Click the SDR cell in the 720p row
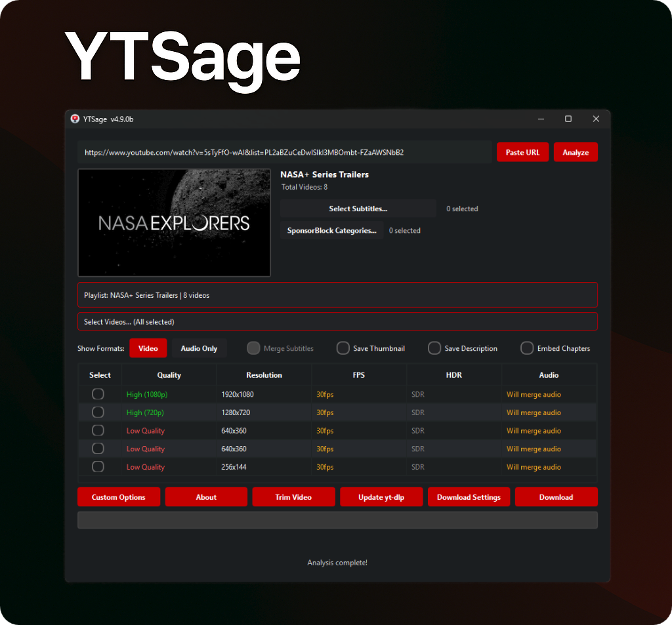Screen dimensions: 672x625 click(454, 413)
